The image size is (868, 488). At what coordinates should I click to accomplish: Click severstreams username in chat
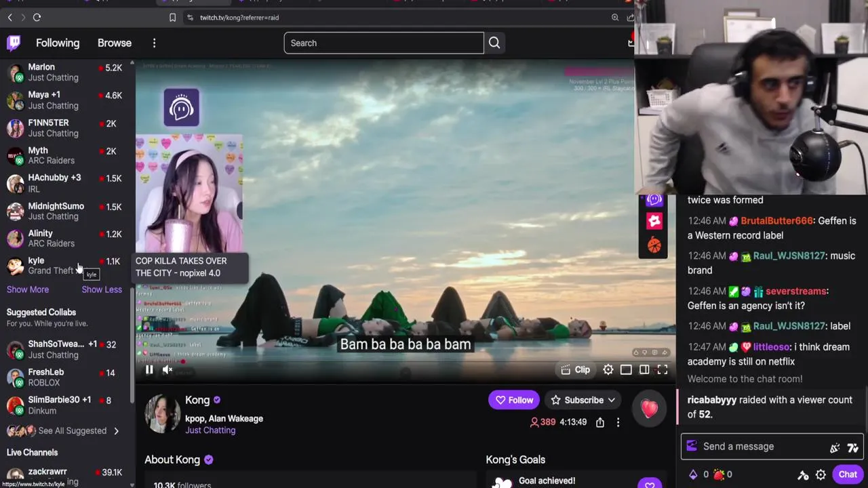[x=796, y=291]
